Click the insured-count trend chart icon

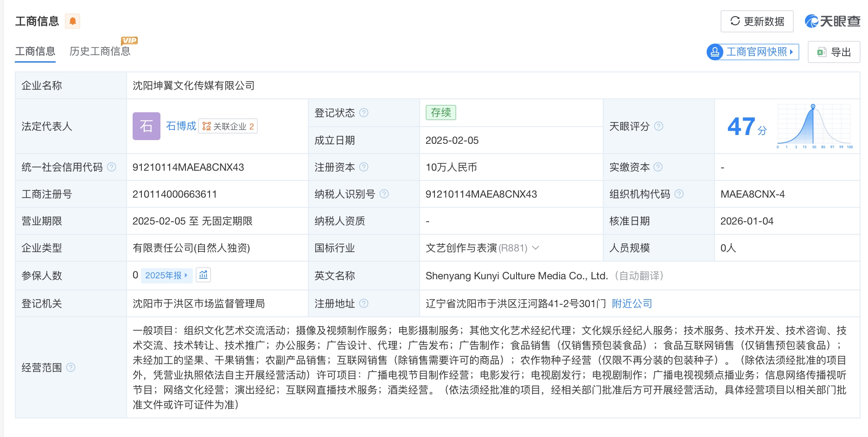point(203,275)
